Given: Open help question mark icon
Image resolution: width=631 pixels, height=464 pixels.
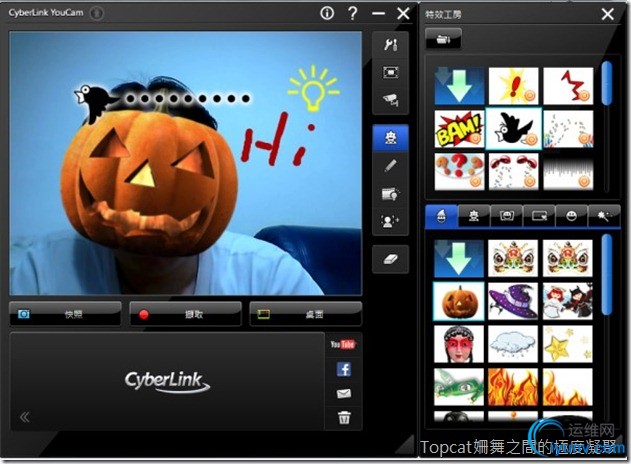Looking at the screenshot, I should [353, 13].
